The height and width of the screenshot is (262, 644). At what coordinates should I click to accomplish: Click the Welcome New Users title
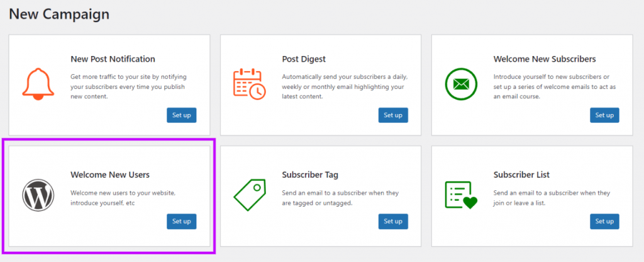click(x=110, y=175)
